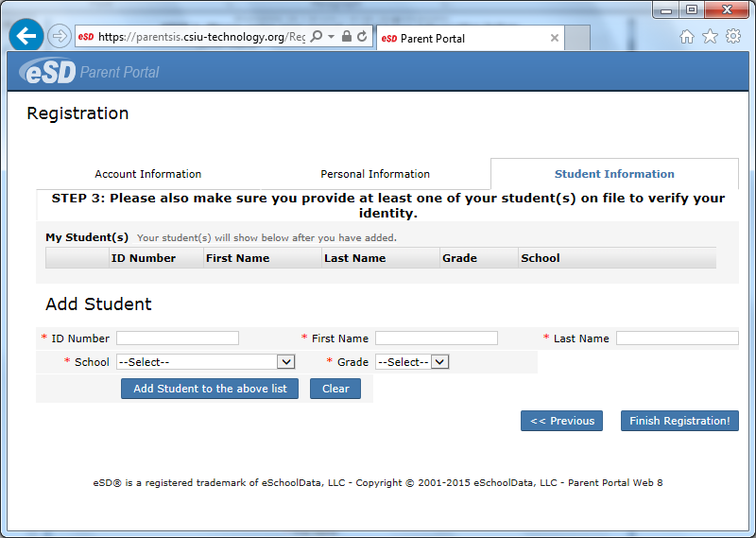Close the Parent Portal browser tab
756x538 pixels.
(x=555, y=38)
